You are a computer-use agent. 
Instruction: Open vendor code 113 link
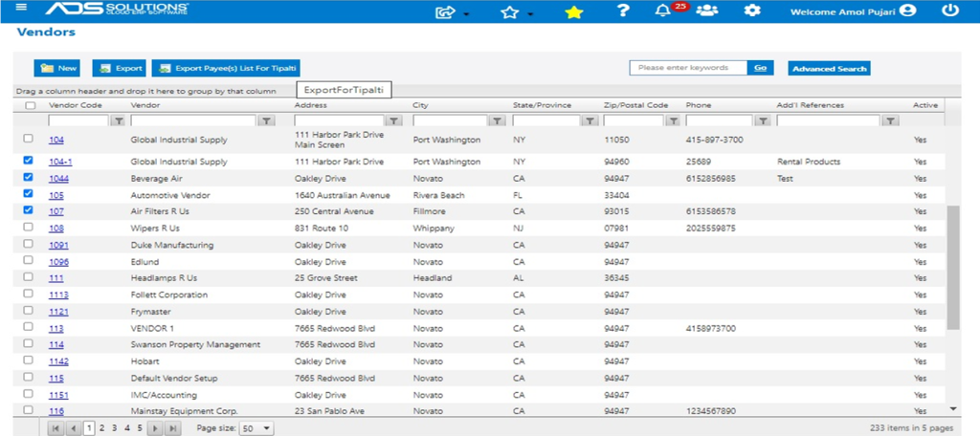coord(56,328)
